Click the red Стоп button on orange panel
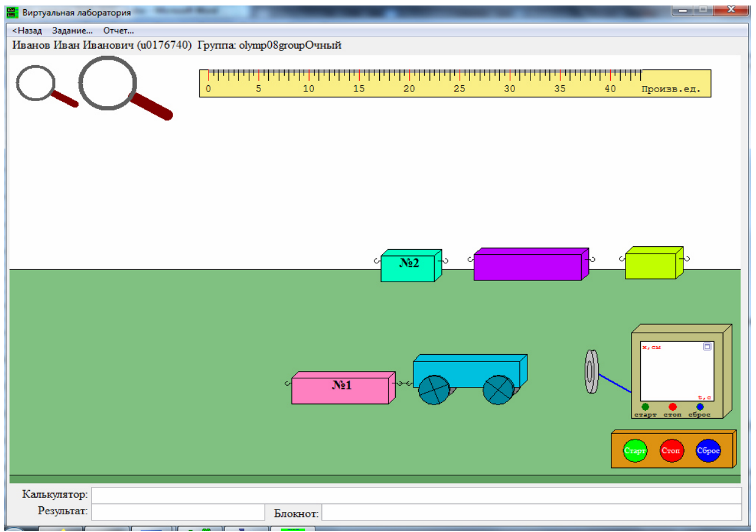 pos(671,451)
